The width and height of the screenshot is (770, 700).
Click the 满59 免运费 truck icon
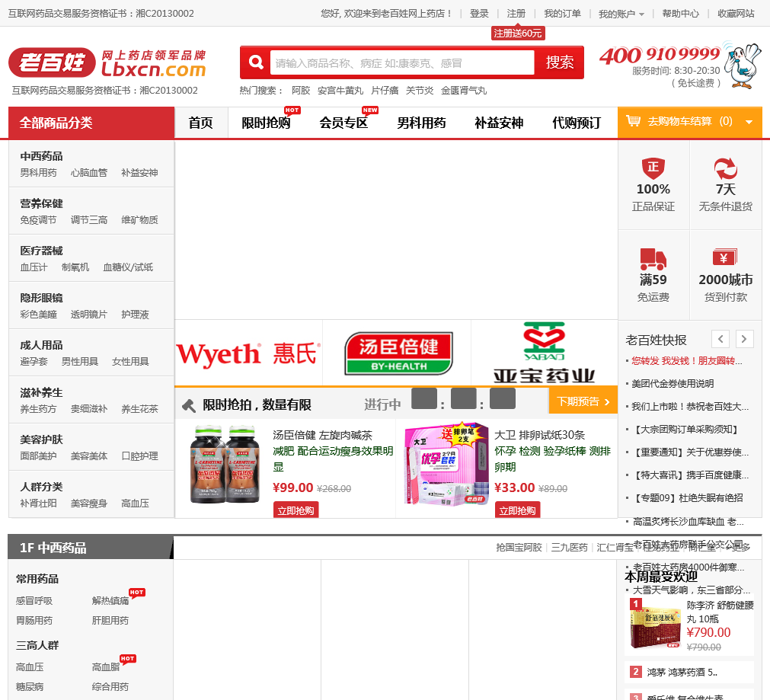tap(653, 259)
